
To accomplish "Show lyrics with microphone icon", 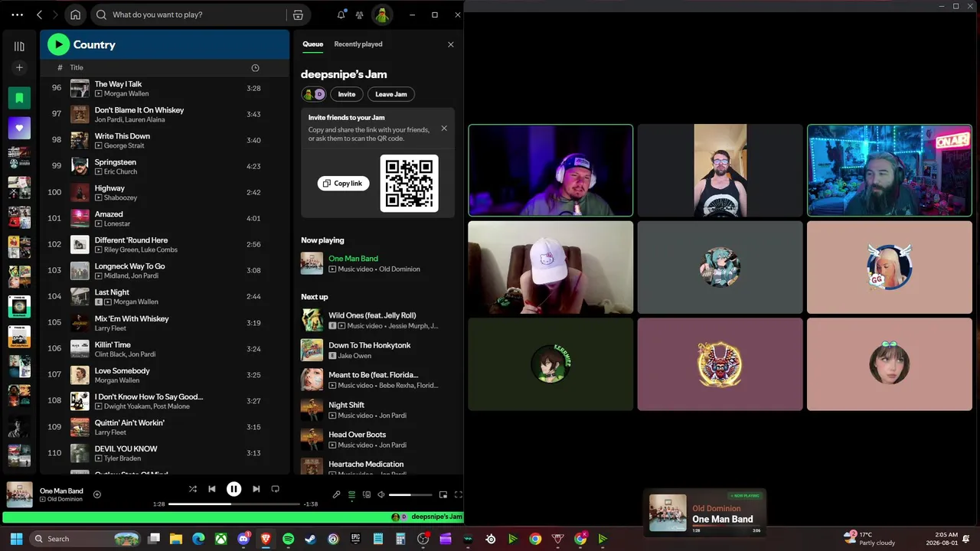I will pos(336,495).
